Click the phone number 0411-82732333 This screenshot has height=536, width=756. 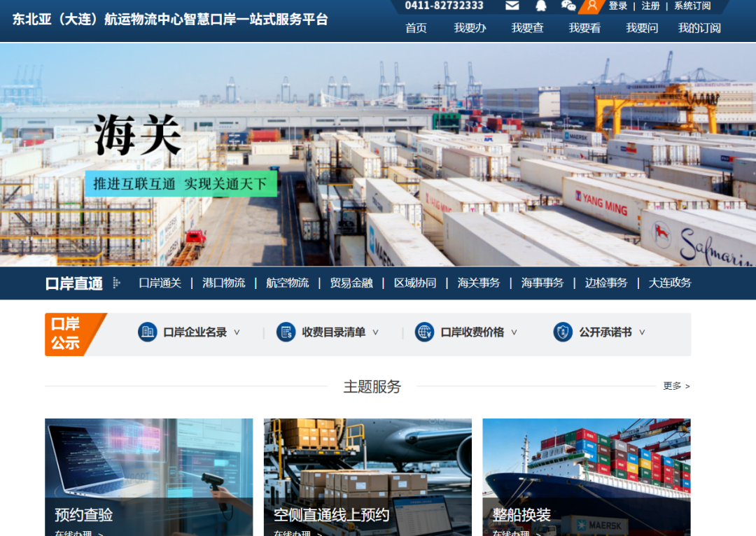click(x=444, y=6)
